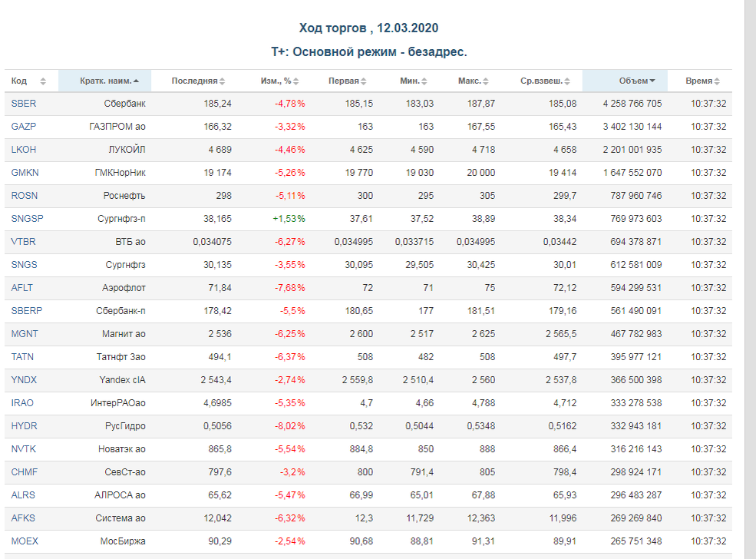Click volume 4 258 766 705
Viewport: 756px width, 559px height.
(632, 104)
